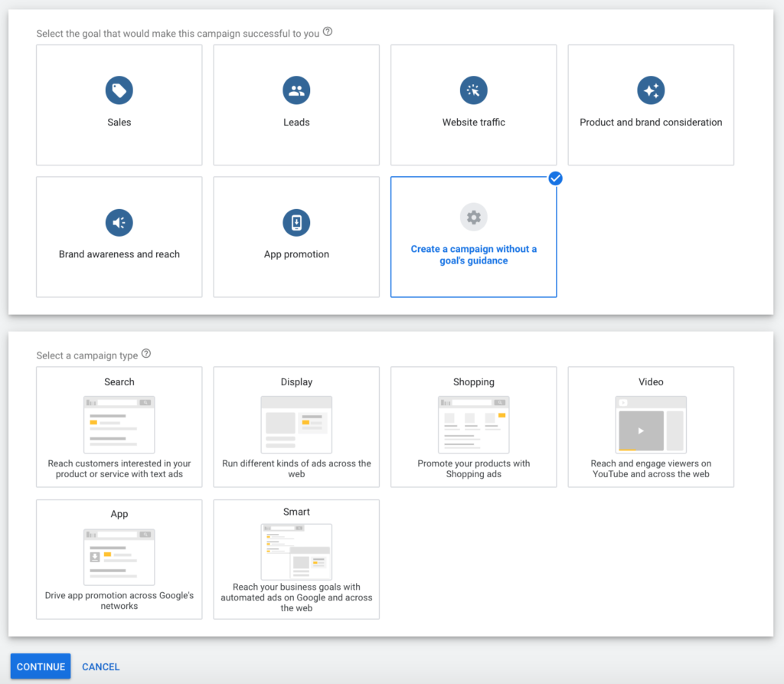Pick the App campaign type title
Viewport: 784px width, 684px height.
pyautogui.click(x=119, y=514)
